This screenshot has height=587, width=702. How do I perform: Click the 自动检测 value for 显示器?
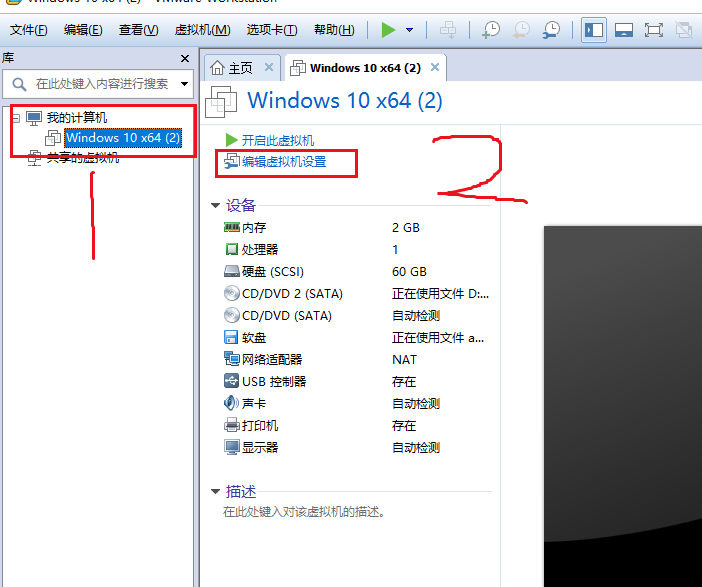click(x=416, y=447)
